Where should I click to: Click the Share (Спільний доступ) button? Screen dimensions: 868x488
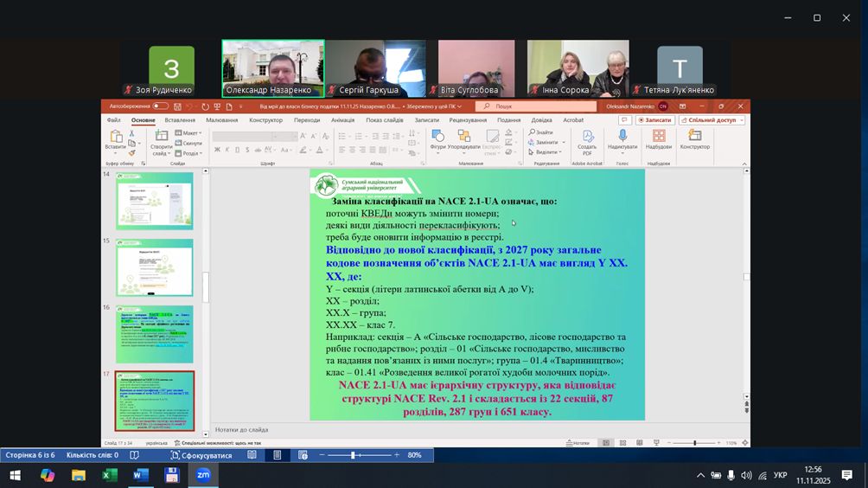tap(712, 120)
